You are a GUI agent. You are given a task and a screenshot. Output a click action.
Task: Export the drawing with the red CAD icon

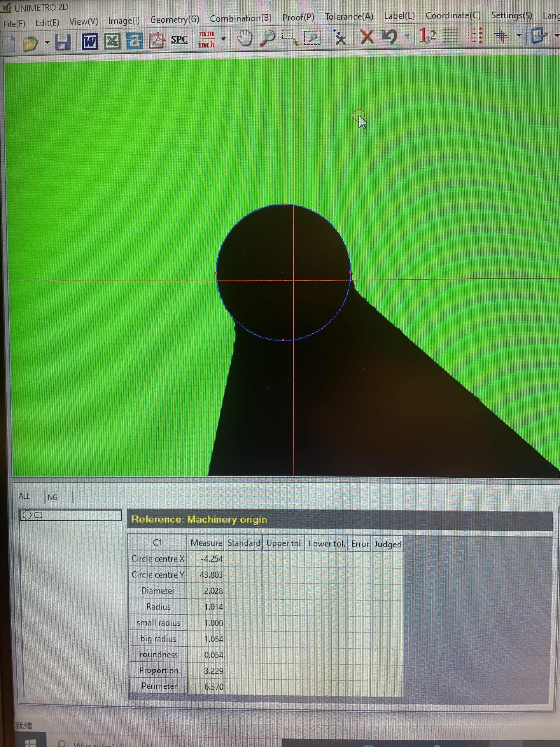coord(157,41)
